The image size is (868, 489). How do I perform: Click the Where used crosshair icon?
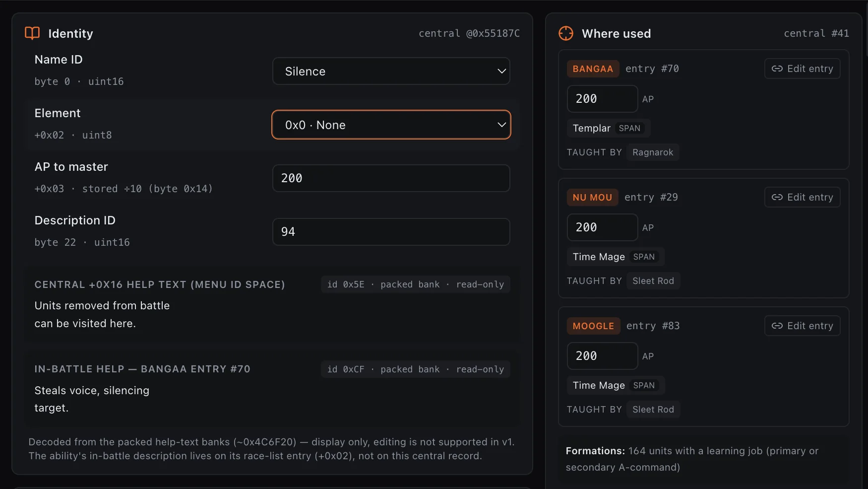tap(566, 33)
